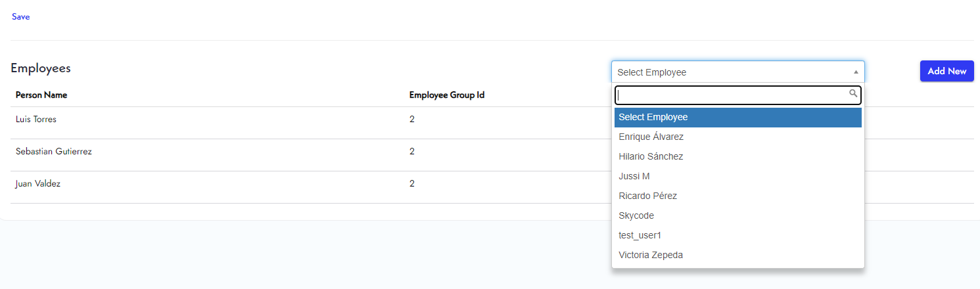The height and width of the screenshot is (289, 980).
Task: Pick Hilario Sánchez in the dropdown
Action: point(651,157)
